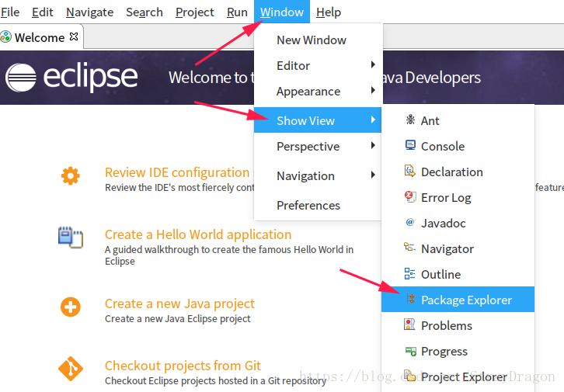Image resolution: width=564 pixels, height=392 pixels.
Task: Click the Javadoc @ icon
Action: [x=410, y=222]
